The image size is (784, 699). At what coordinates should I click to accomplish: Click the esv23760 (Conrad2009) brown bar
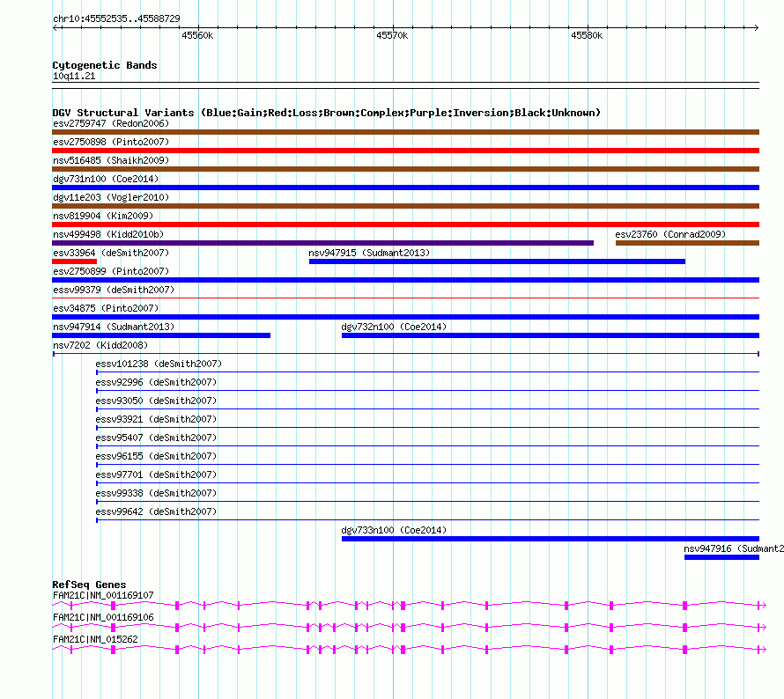pyautogui.click(x=687, y=243)
